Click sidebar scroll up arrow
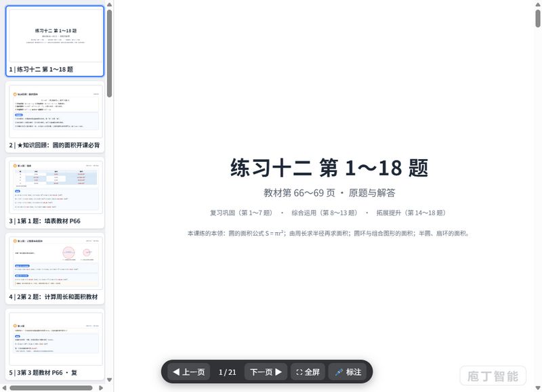Screen dimensions: 542x392 tap(109, 5)
